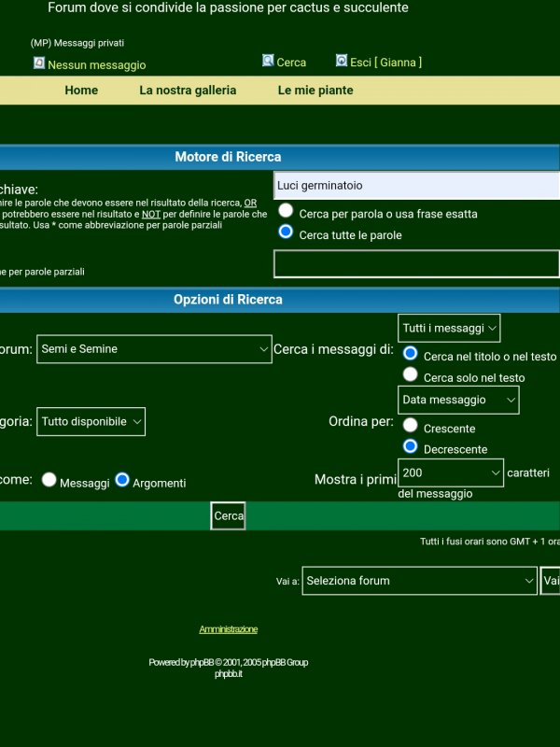Open Le mie piante
The height and width of the screenshot is (747, 560).
tap(315, 90)
